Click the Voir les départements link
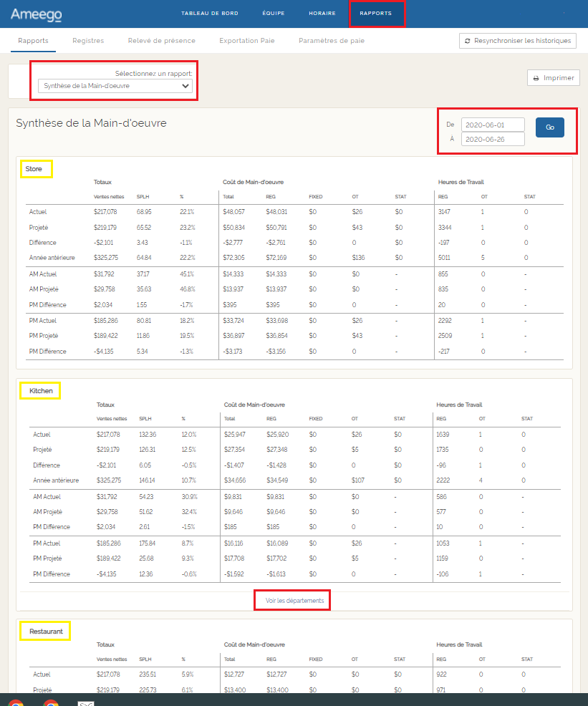The height and width of the screenshot is (706, 588). [x=294, y=601]
